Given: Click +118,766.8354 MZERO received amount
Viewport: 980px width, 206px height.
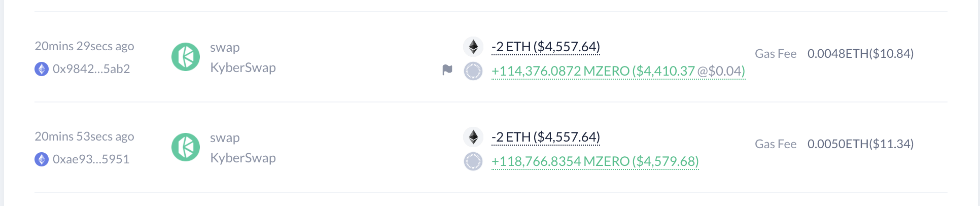Looking at the screenshot, I should pos(595,161).
